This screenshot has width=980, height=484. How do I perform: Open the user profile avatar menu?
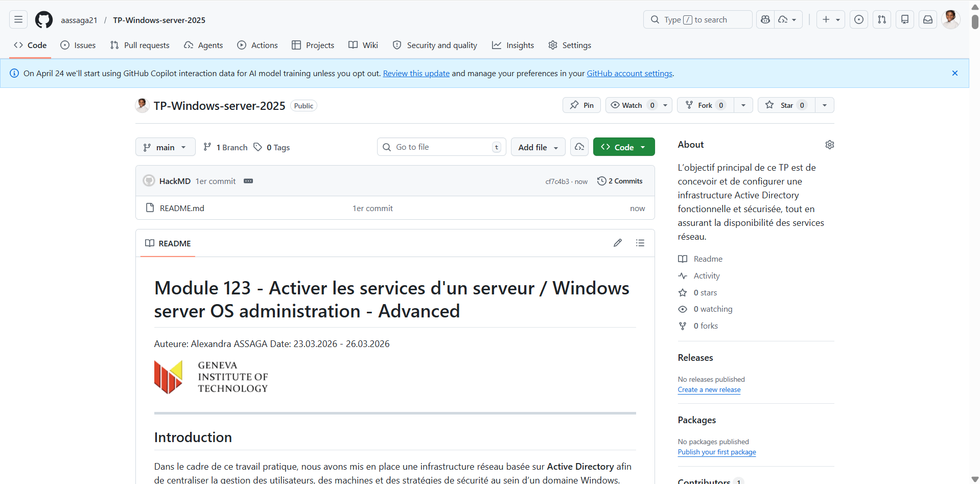[x=950, y=19]
